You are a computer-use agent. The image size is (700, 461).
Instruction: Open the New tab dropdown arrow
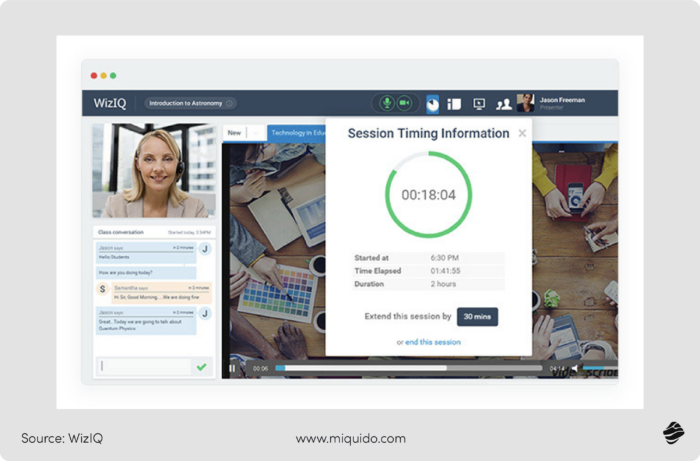point(256,133)
